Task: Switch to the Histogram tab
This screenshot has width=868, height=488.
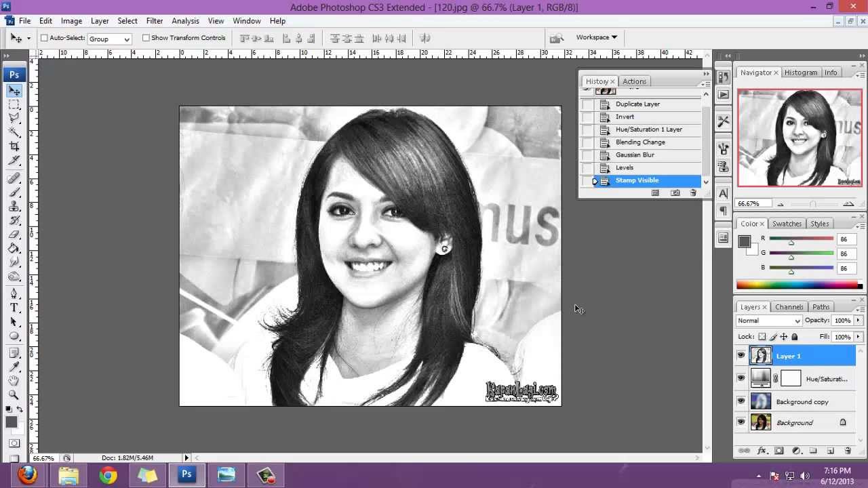Action: click(x=801, y=73)
